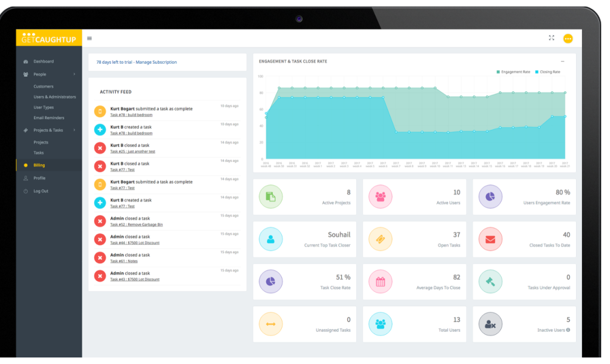Click the hamburger menu icon
This screenshot has height=364, width=610.
(89, 38)
